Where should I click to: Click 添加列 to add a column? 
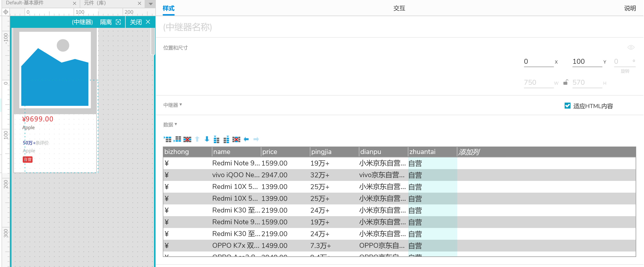coord(469,152)
